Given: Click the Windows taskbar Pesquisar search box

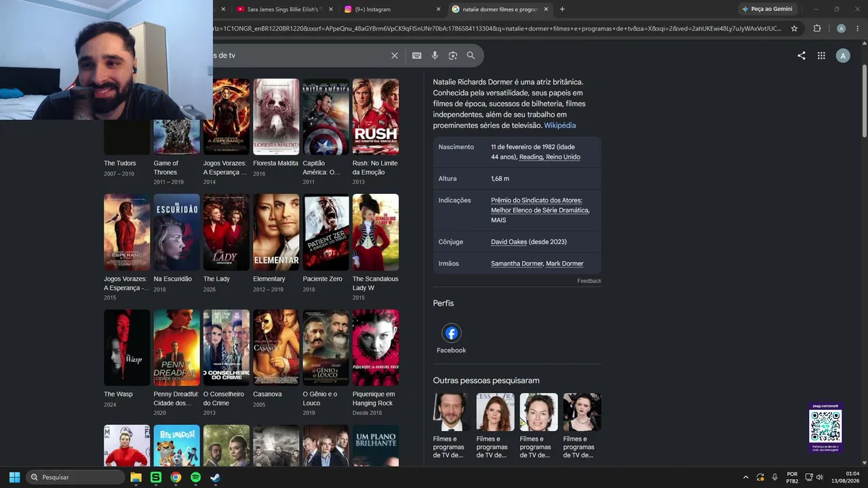Looking at the screenshot, I should (75, 477).
